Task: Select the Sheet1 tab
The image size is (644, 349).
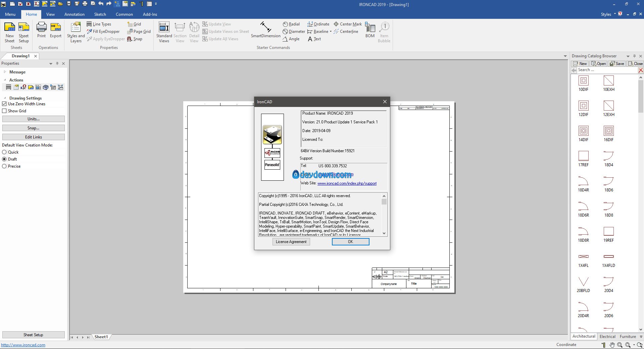Action: pos(101,337)
